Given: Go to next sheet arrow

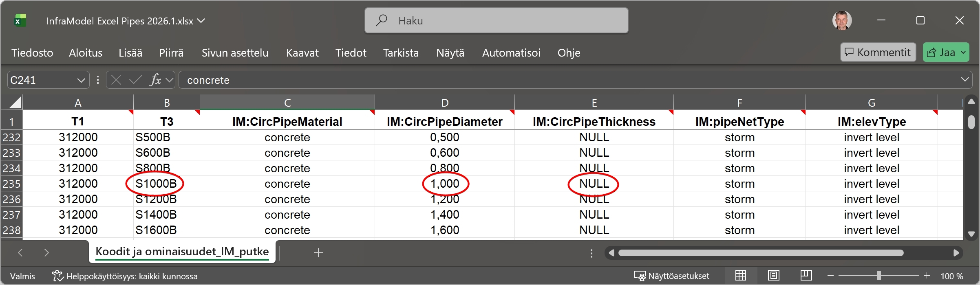Looking at the screenshot, I should click(46, 253).
